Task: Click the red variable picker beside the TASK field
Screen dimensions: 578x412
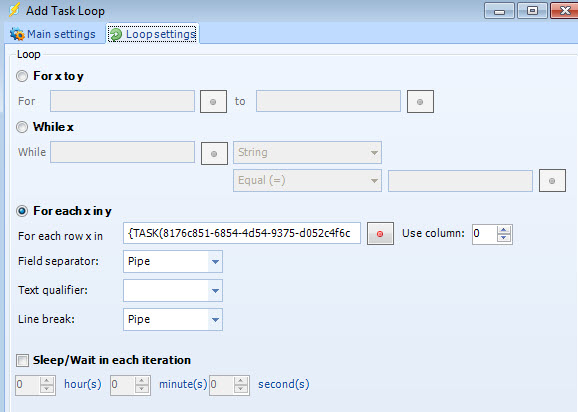Action: click(380, 234)
